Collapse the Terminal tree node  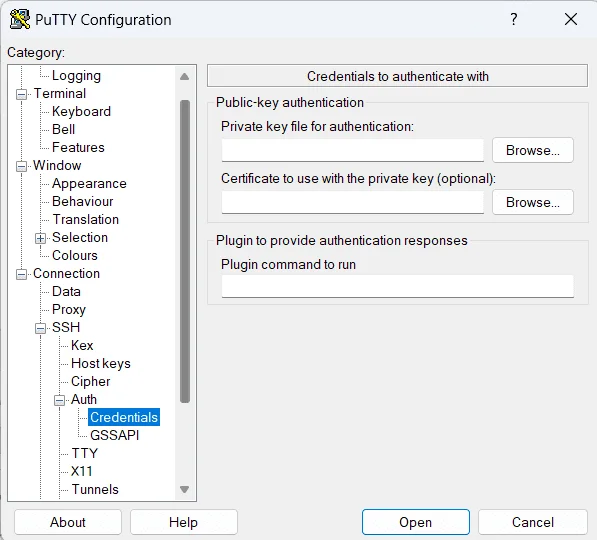22,94
